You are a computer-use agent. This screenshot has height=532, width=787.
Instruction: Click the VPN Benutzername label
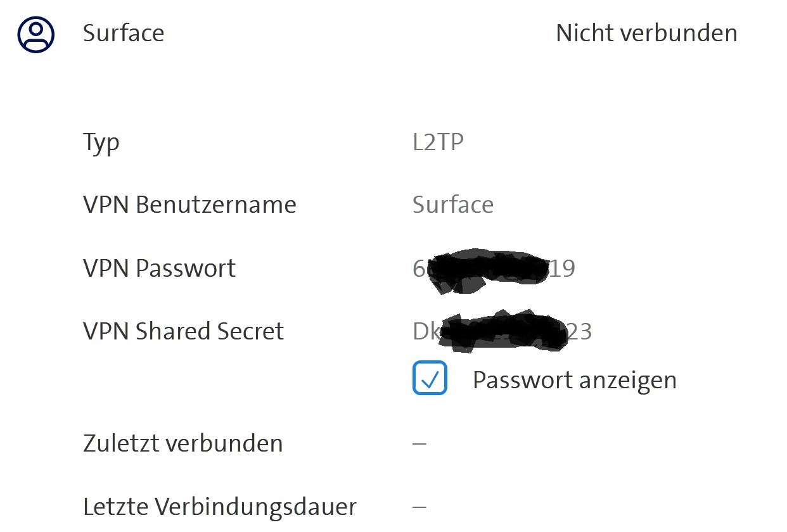coord(189,205)
